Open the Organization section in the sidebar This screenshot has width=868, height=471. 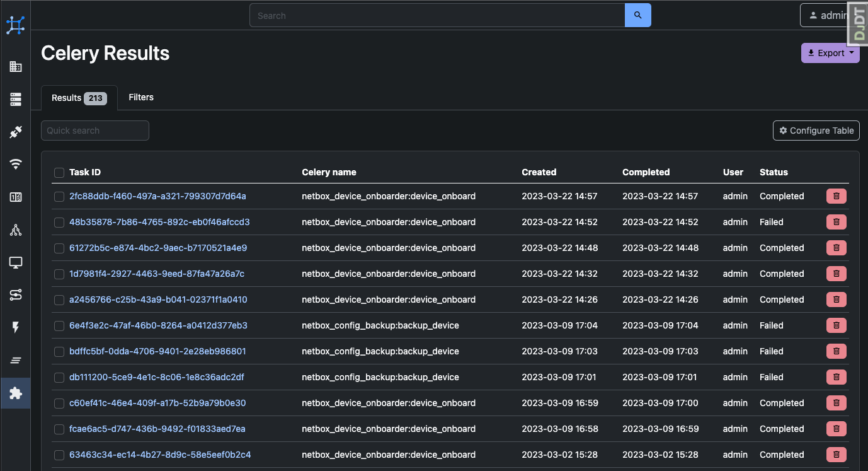pos(16,66)
